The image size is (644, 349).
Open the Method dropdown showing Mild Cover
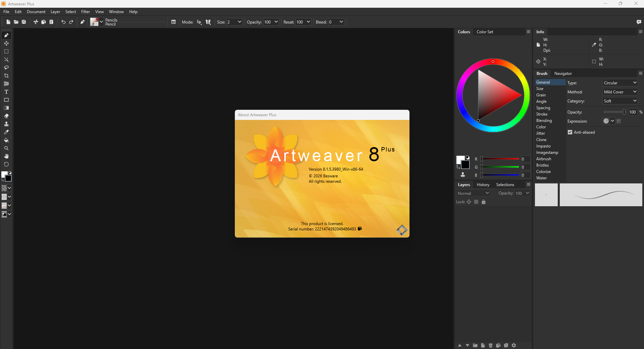620,92
